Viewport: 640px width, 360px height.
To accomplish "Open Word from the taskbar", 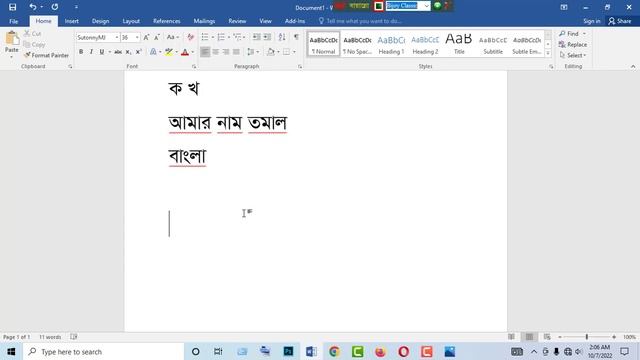I will (x=311, y=351).
